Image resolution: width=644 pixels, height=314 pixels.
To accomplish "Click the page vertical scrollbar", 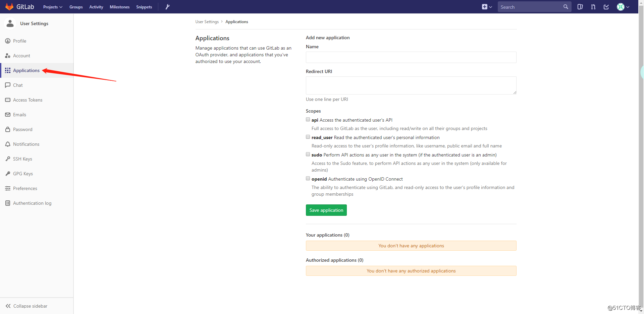I will pos(641,157).
